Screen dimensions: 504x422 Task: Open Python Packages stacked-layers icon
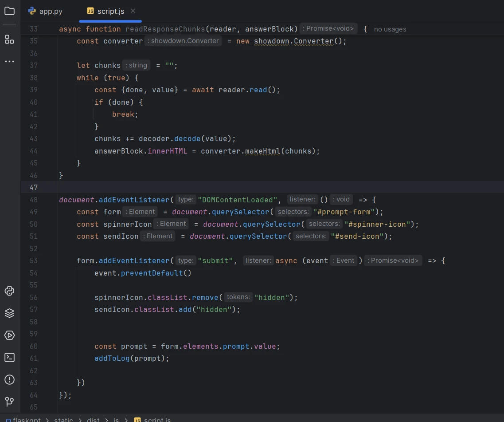(x=9, y=313)
